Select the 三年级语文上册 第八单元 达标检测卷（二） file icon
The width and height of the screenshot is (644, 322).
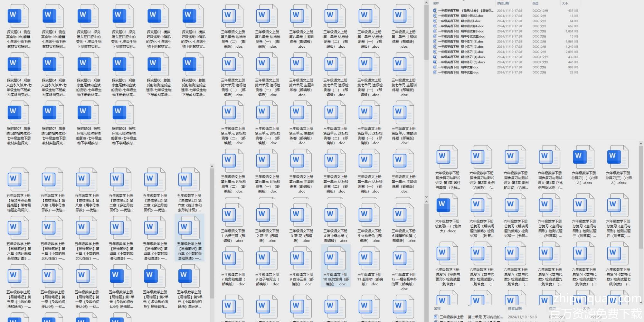[233, 16]
